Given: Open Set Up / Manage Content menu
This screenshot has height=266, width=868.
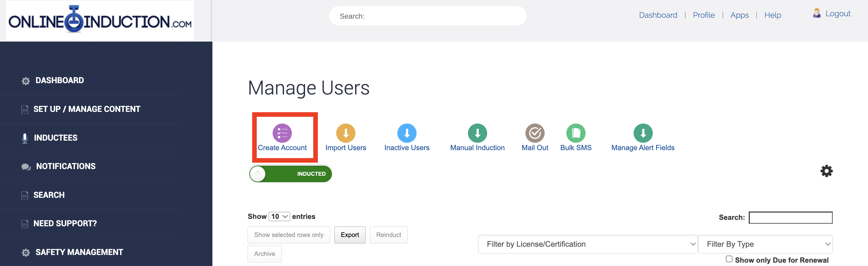Looking at the screenshot, I should point(86,109).
